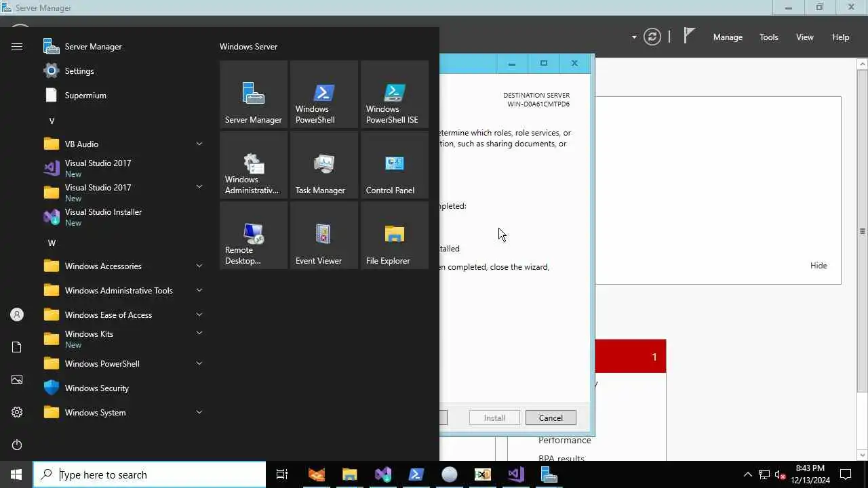Open the Control Panel tile

coord(395,165)
